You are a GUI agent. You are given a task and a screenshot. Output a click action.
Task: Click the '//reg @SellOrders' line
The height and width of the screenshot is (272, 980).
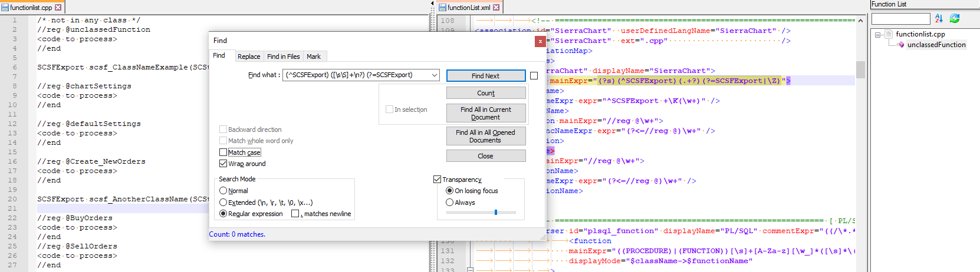coord(77,246)
